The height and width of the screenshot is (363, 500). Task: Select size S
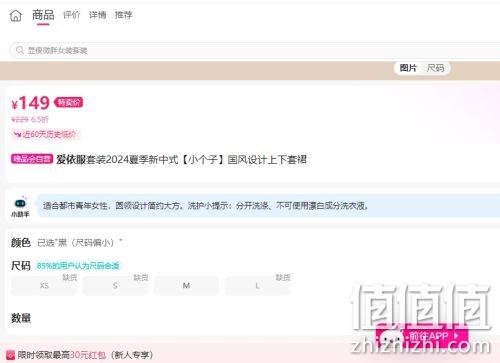[x=115, y=286]
